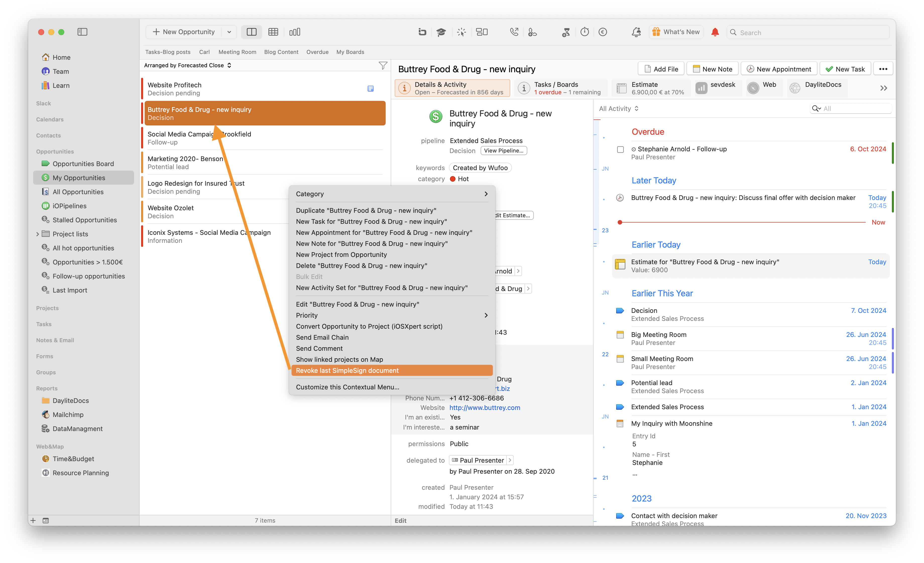924x563 pixels.
Task: Choose Revoke last SimpleSign document
Action: click(x=392, y=371)
